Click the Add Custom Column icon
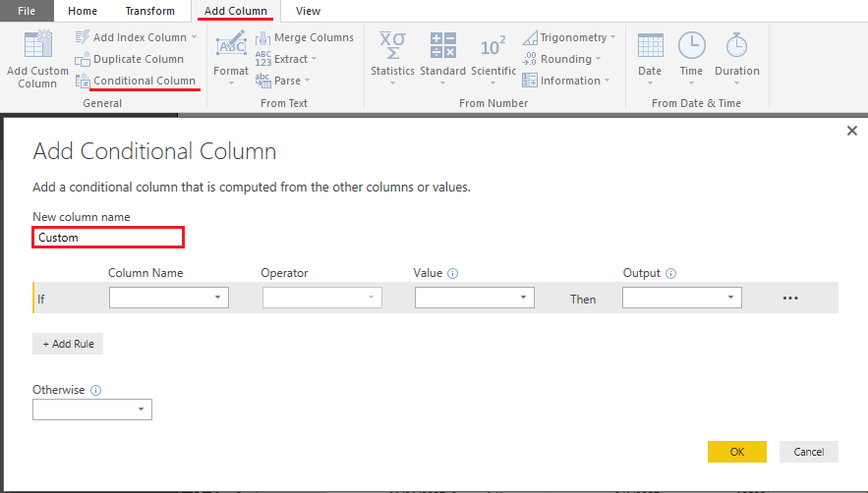This screenshot has width=868, height=493. 37,45
